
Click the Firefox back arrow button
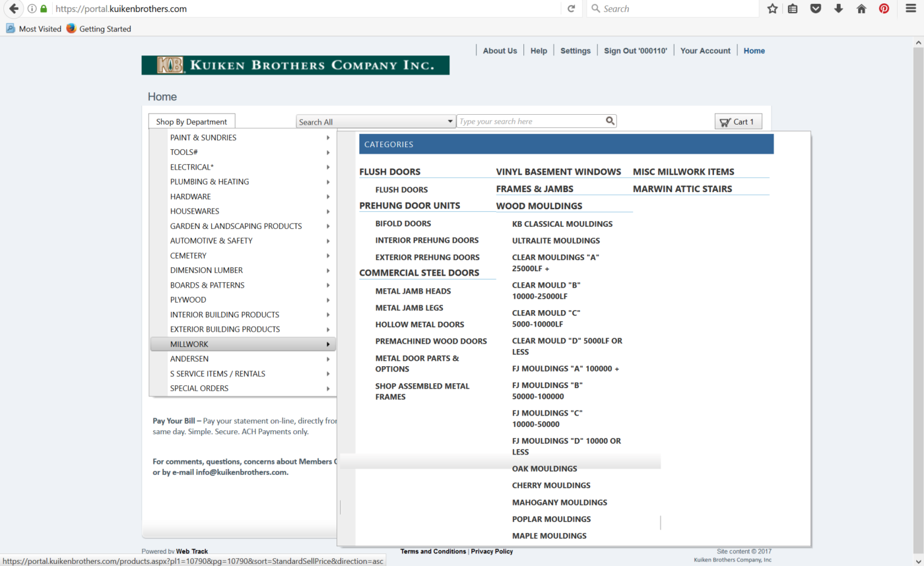[13, 9]
